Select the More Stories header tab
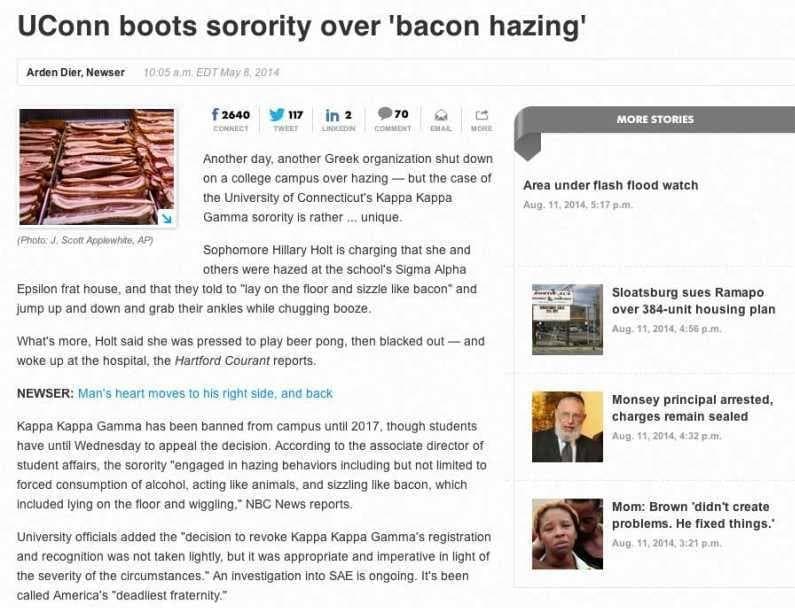 pos(654,119)
